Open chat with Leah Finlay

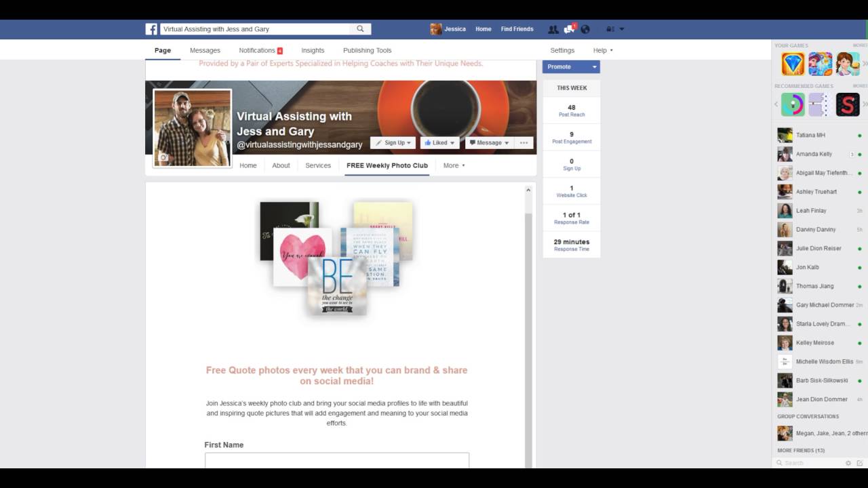(x=819, y=211)
